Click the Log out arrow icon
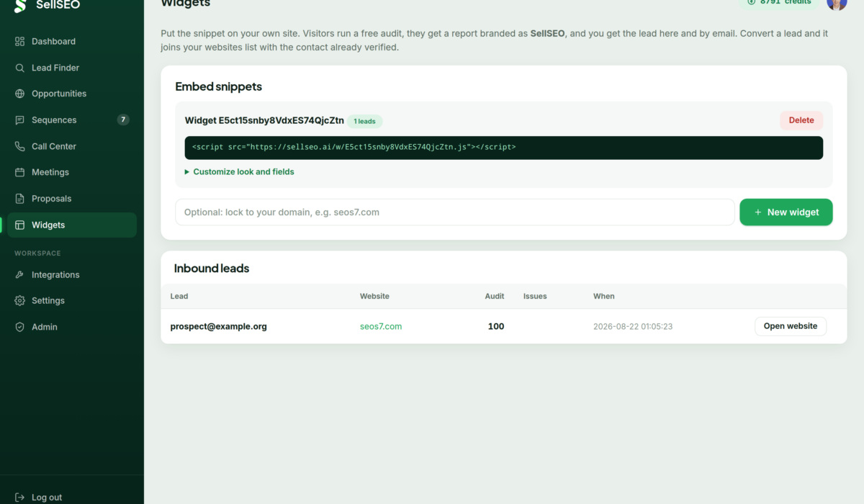This screenshot has width=864, height=504. (20, 498)
